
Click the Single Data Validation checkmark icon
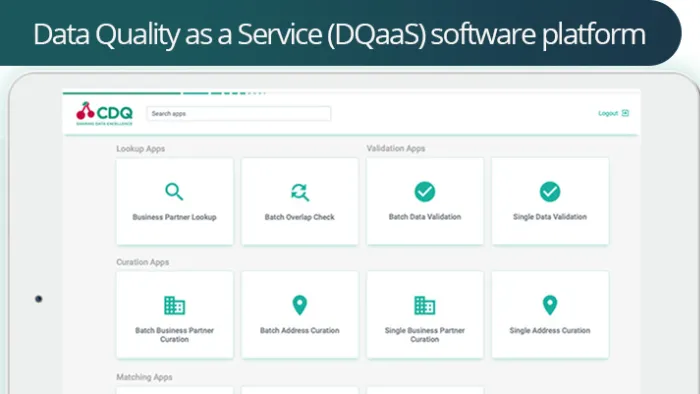[550, 192]
